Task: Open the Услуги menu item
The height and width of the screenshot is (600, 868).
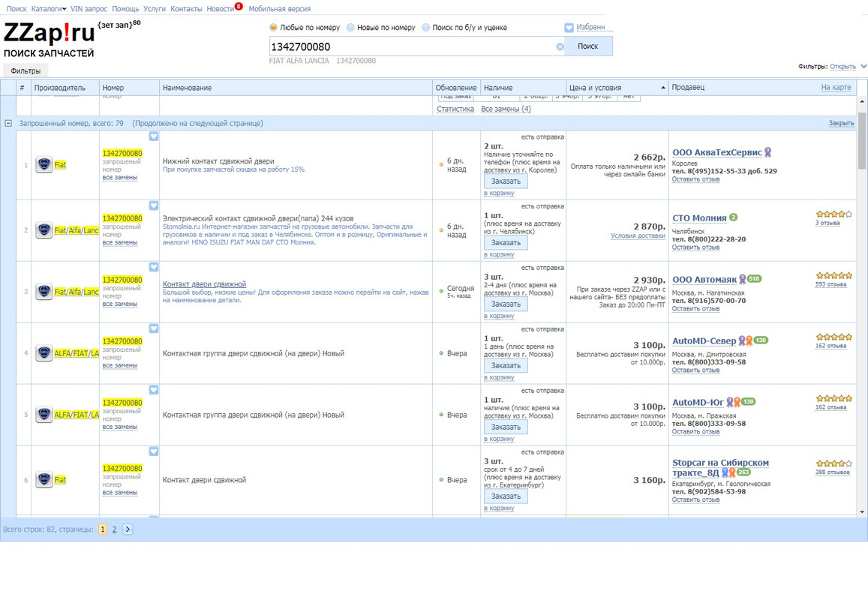Action: pyautogui.click(x=155, y=9)
